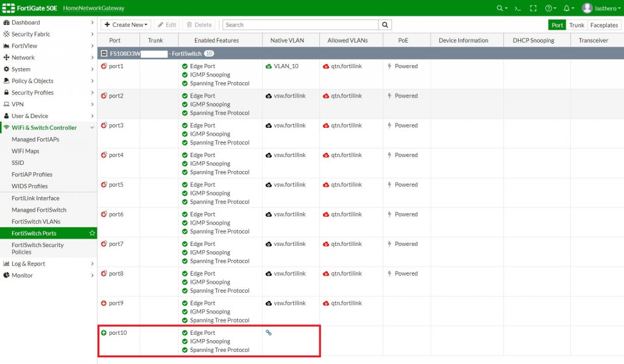Open the lasthero user dropdown
Image resolution: width=624 pixels, height=364 pixels.
pyautogui.click(x=608, y=8)
